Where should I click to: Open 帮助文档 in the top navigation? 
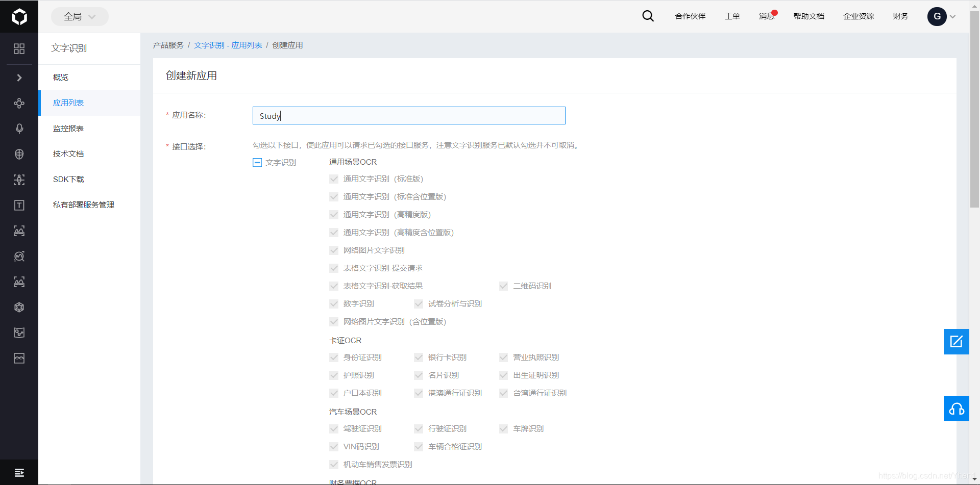click(x=809, y=16)
